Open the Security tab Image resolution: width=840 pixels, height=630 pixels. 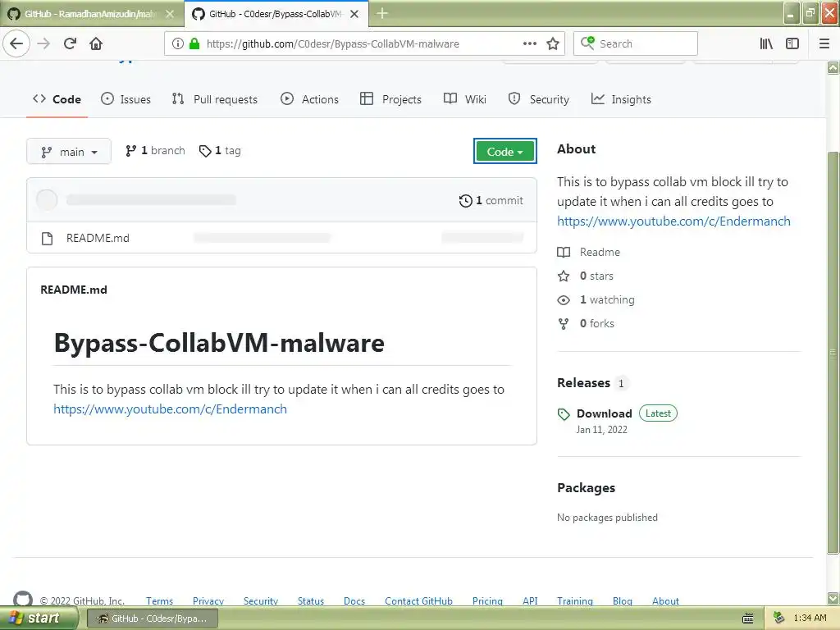[x=538, y=99]
